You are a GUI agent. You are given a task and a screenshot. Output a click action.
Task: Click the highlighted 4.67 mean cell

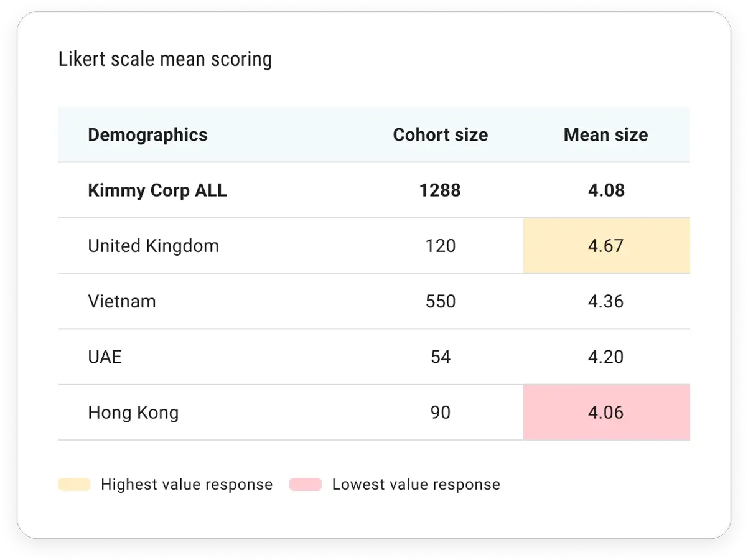tap(606, 246)
